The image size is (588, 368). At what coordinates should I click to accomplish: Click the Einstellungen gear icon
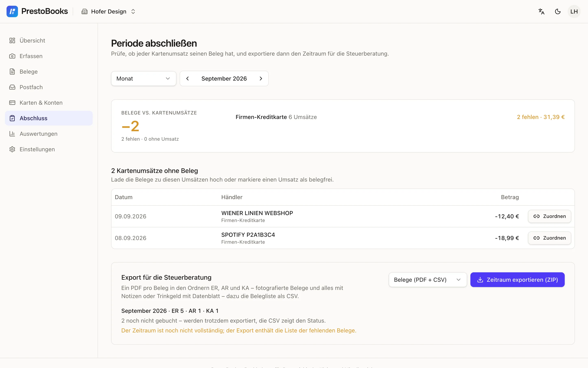coord(12,149)
